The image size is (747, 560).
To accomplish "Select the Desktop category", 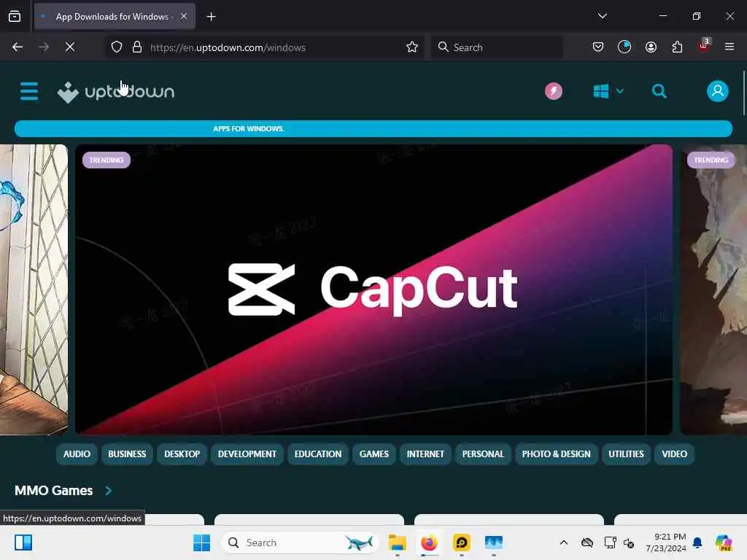I will [x=182, y=454].
